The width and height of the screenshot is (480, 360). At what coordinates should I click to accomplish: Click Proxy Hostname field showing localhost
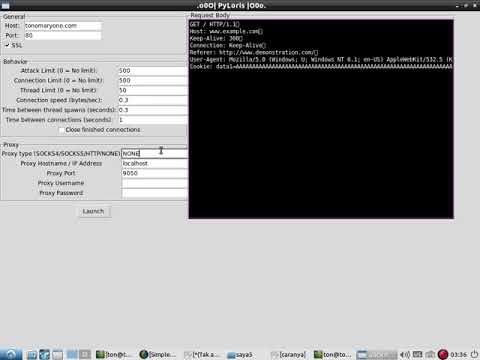click(154, 163)
